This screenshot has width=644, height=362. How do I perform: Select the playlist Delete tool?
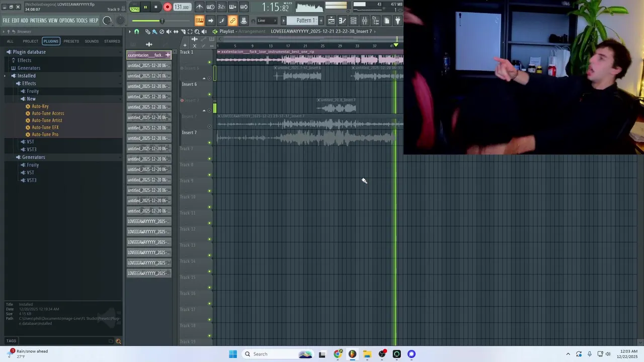(162, 32)
